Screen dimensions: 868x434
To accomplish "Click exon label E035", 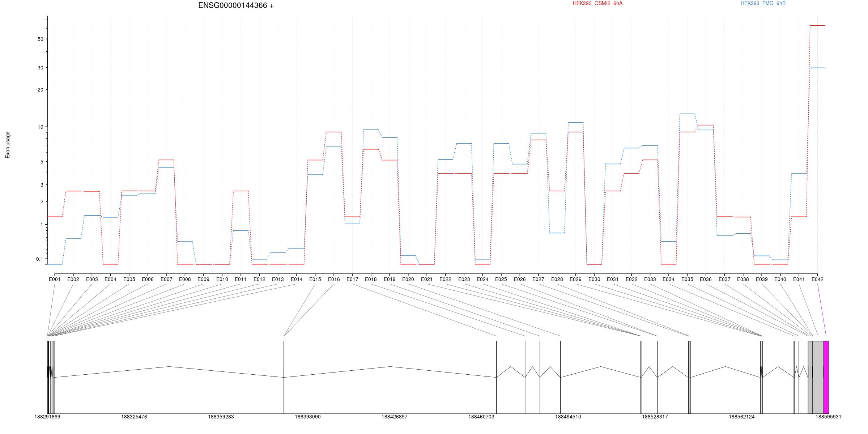I will click(x=687, y=279).
